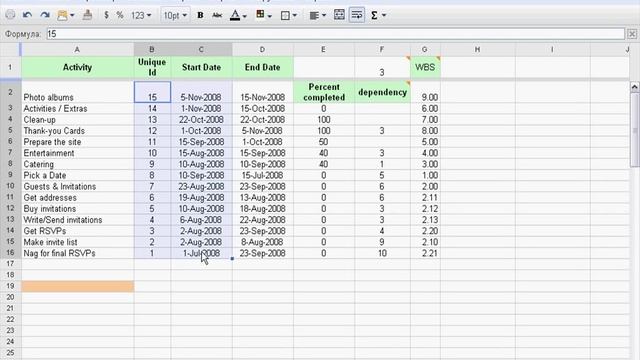Viewport: 640px width, 360px height.
Task: Click the Redo arrow icon
Action: point(45,15)
